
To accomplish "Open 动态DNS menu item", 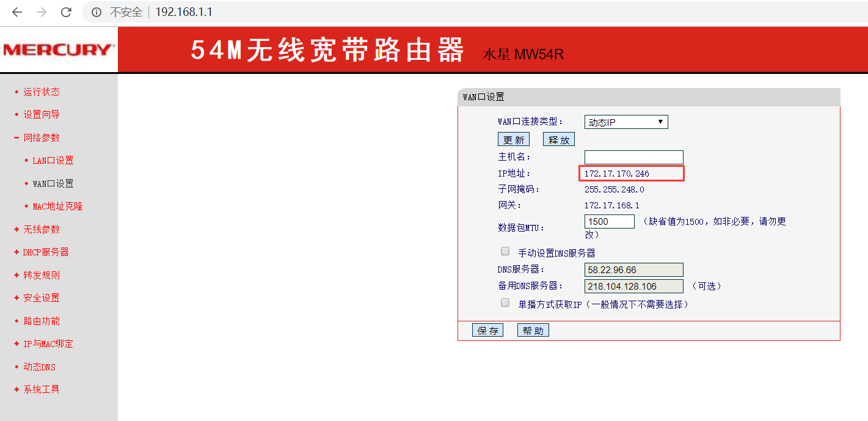I will [x=39, y=367].
